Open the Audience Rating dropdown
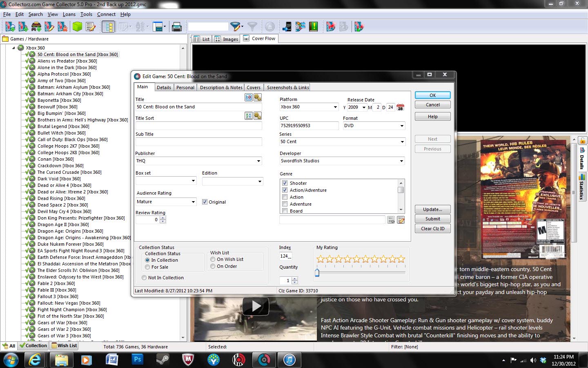Viewport: 588px width, 368px height. point(194,202)
